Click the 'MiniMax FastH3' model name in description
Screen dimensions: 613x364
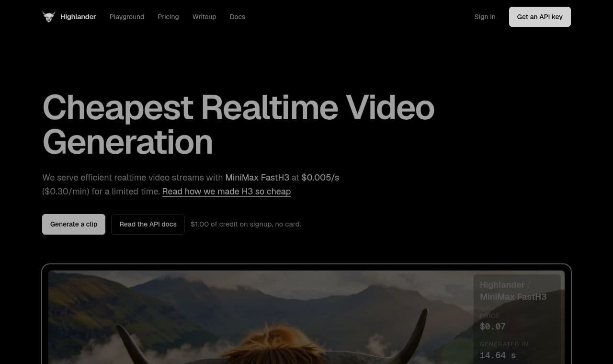(x=257, y=178)
